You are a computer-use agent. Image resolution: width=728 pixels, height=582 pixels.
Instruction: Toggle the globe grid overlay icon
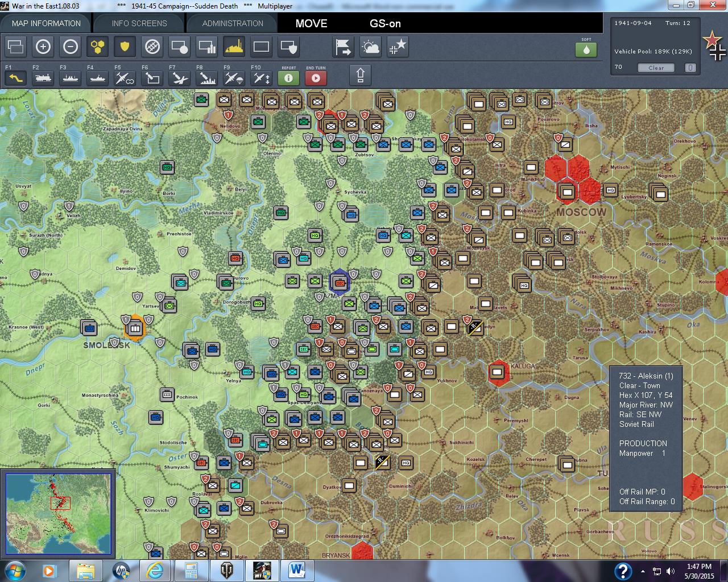152,47
